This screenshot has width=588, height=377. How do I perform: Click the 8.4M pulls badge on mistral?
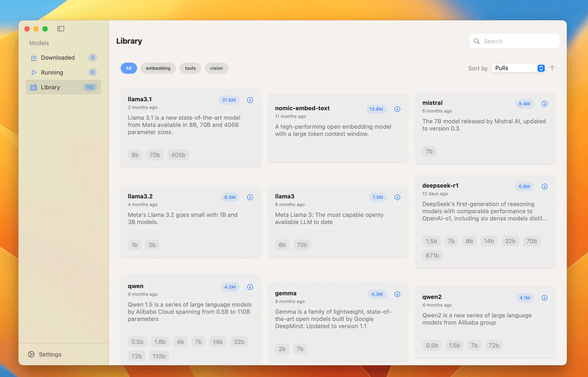coord(524,104)
